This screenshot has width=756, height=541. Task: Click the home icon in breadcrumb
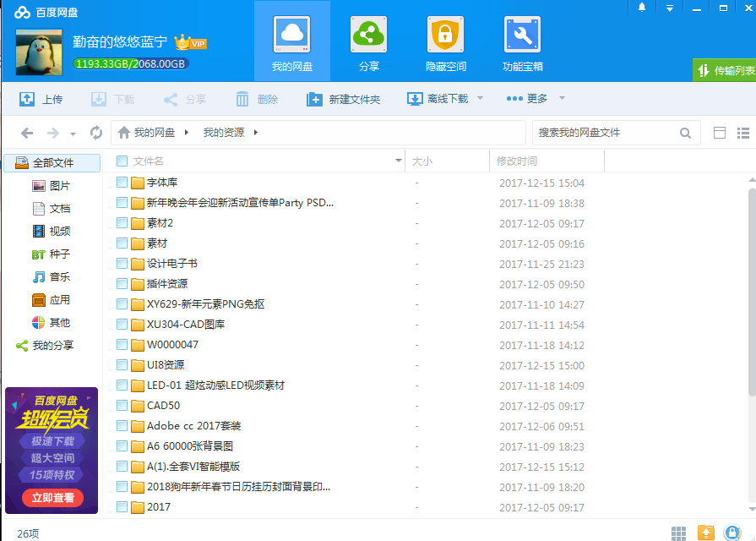(x=124, y=132)
